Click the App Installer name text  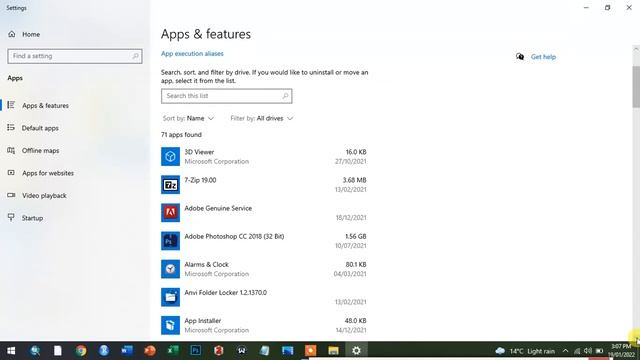click(203, 321)
